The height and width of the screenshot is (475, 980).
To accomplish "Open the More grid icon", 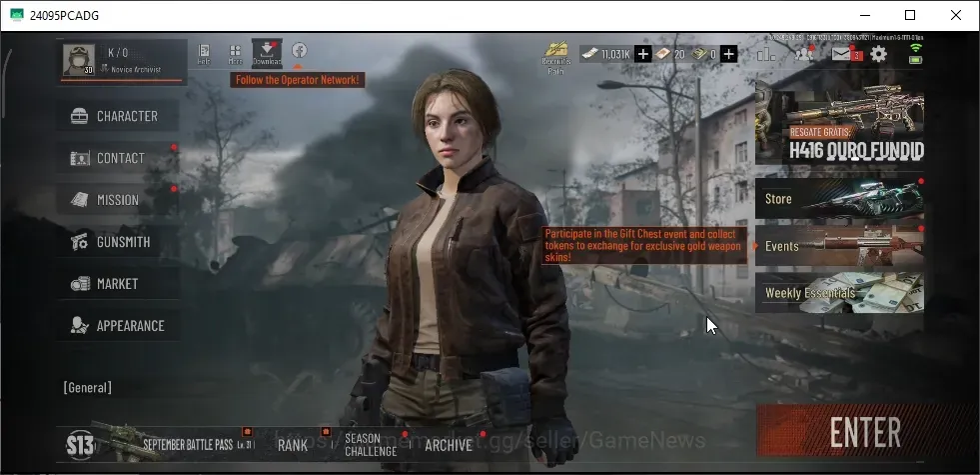I will point(235,54).
